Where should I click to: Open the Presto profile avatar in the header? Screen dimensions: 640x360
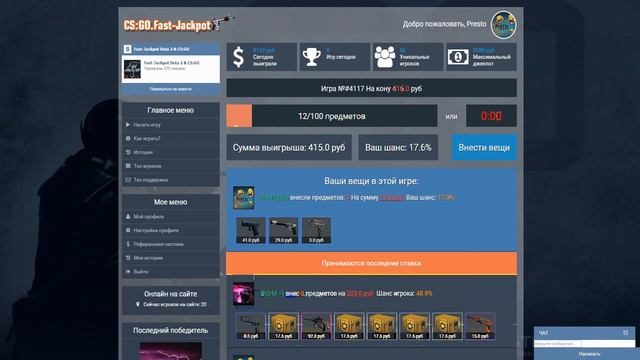[504, 24]
